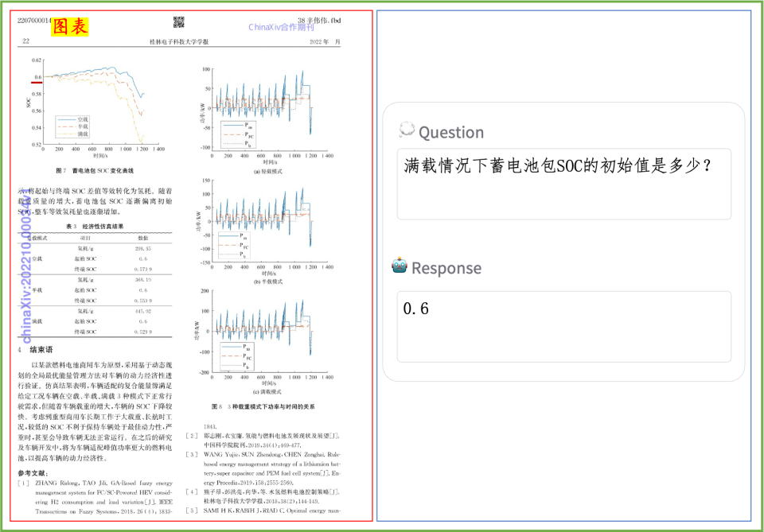Click the SOC y-axis label of 图7
The image size is (764, 532).
pos(29,103)
